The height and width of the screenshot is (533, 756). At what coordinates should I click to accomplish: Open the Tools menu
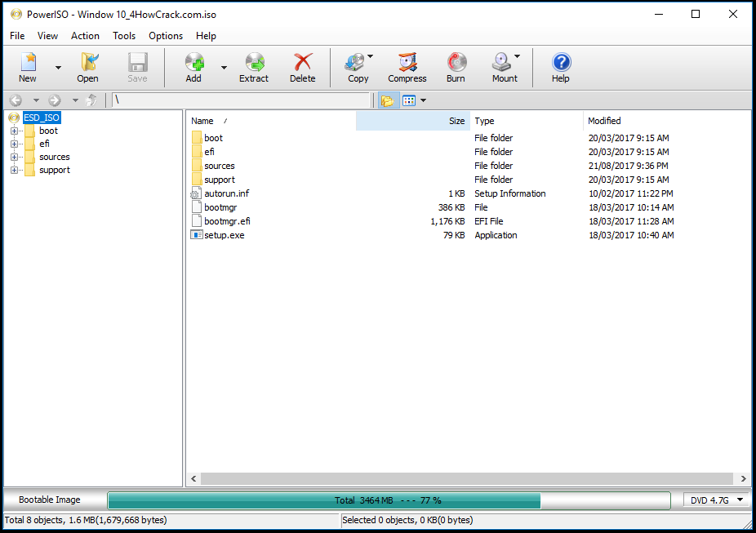click(124, 36)
